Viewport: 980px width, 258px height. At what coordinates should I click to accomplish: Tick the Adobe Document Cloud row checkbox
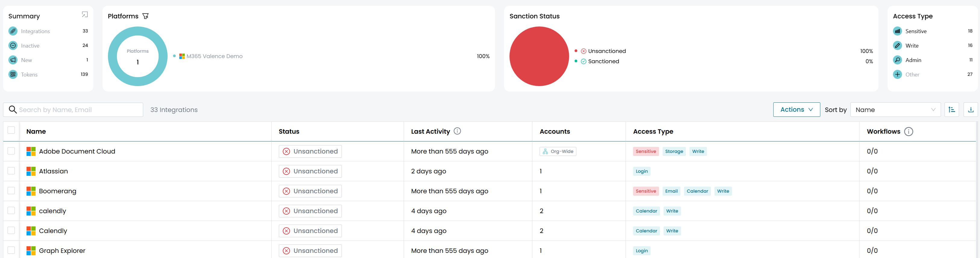point(11,151)
